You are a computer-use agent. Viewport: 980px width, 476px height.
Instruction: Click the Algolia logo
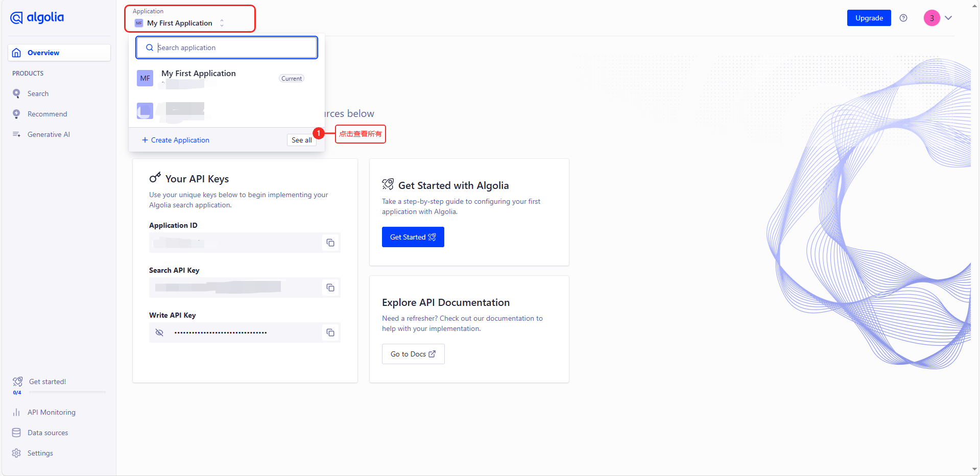pyautogui.click(x=37, y=18)
